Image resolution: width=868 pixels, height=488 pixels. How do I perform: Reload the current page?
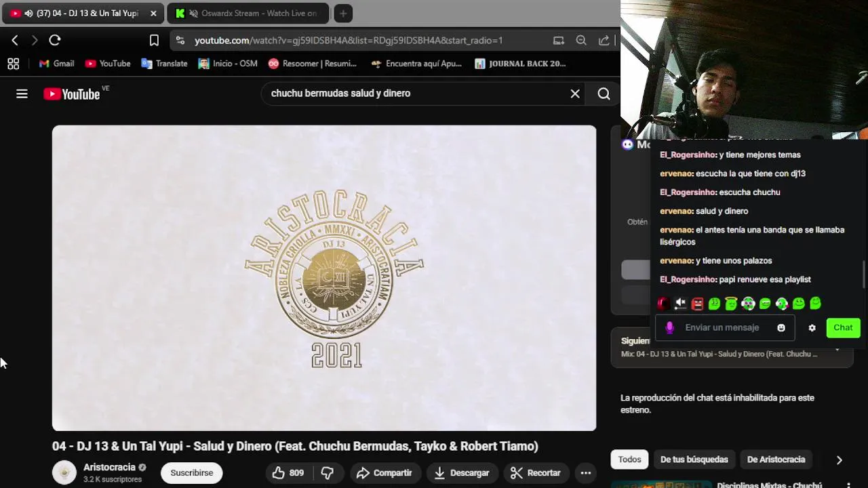pos(55,41)
